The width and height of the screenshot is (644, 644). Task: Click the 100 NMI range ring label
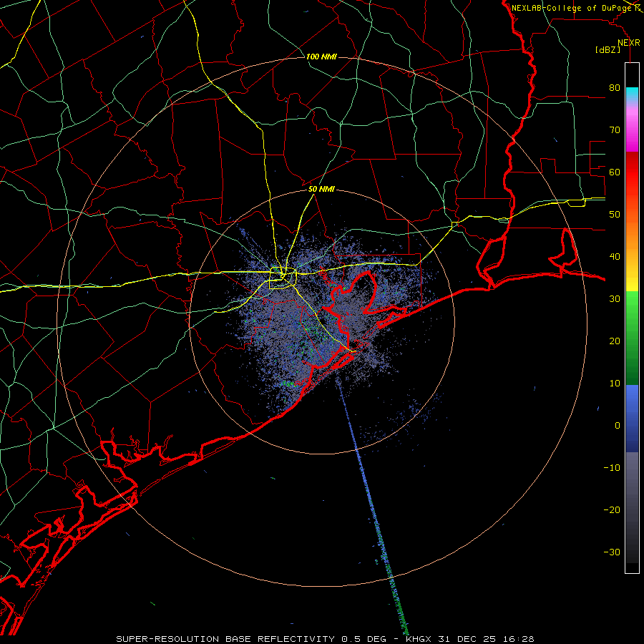coord(321,57)
